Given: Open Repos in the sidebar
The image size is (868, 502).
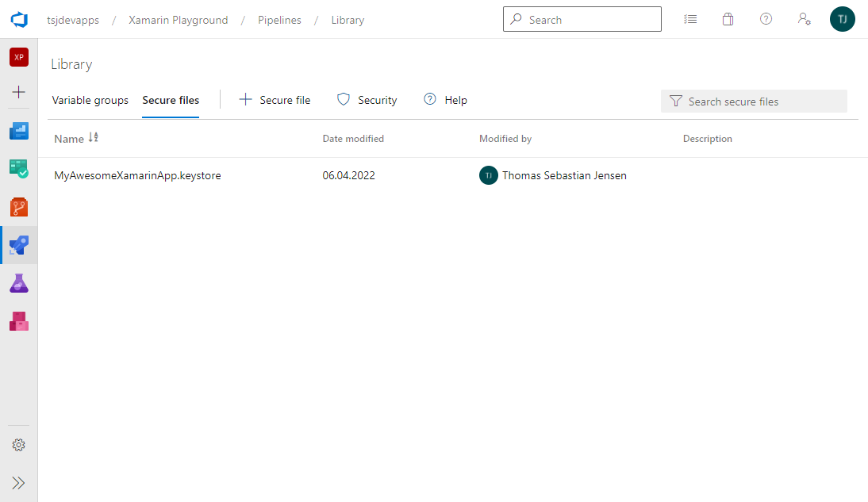Looking at the screenshot, I should pos(19,207).
